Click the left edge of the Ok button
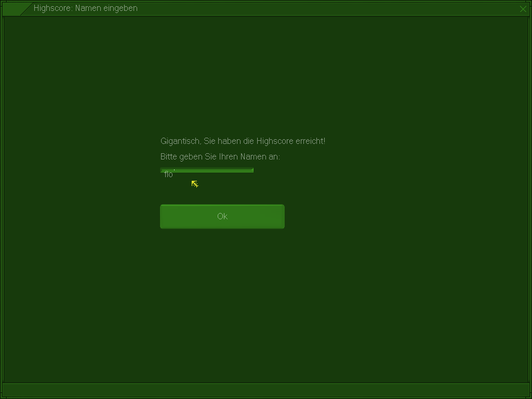The height and width of the screenshot is (399, 532). click(x=163, y=217)
